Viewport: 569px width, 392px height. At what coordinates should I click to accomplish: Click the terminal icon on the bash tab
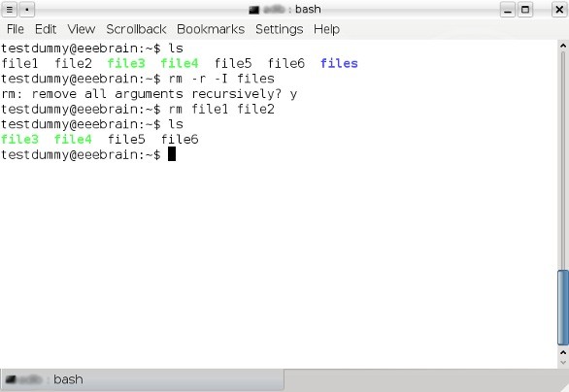pos(11,379)
